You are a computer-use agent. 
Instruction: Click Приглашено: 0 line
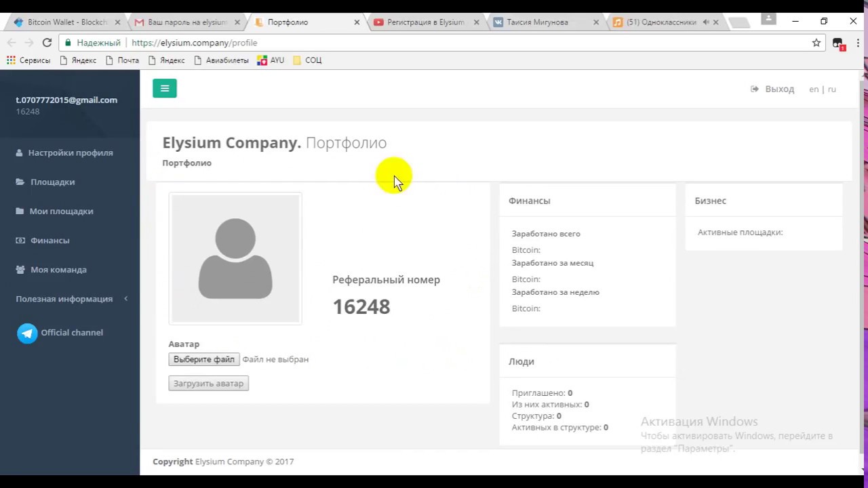coord(542,393)
